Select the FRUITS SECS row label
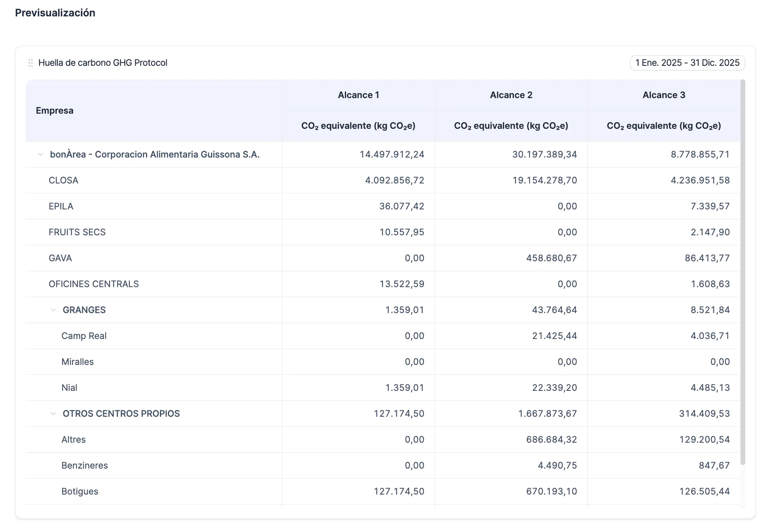 tap(77, 232)
